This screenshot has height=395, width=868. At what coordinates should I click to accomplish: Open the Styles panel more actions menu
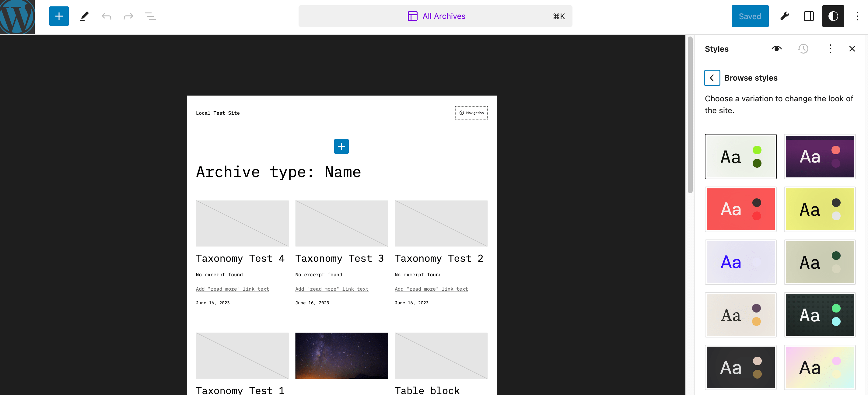point(830,49)
